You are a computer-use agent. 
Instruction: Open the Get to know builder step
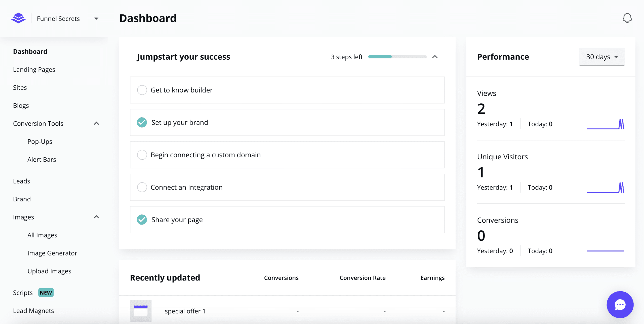pyautogui.click(x=287, y=90)
